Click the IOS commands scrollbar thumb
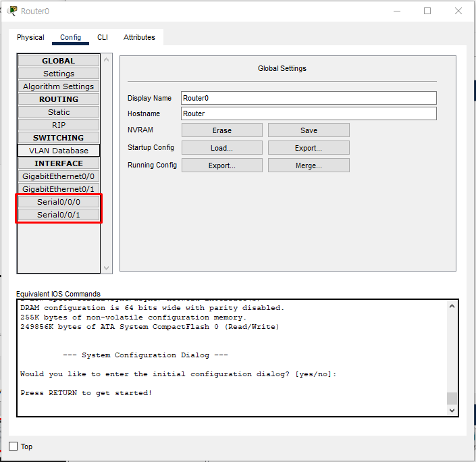Screen dimensions: 476x462 (452, 399)
